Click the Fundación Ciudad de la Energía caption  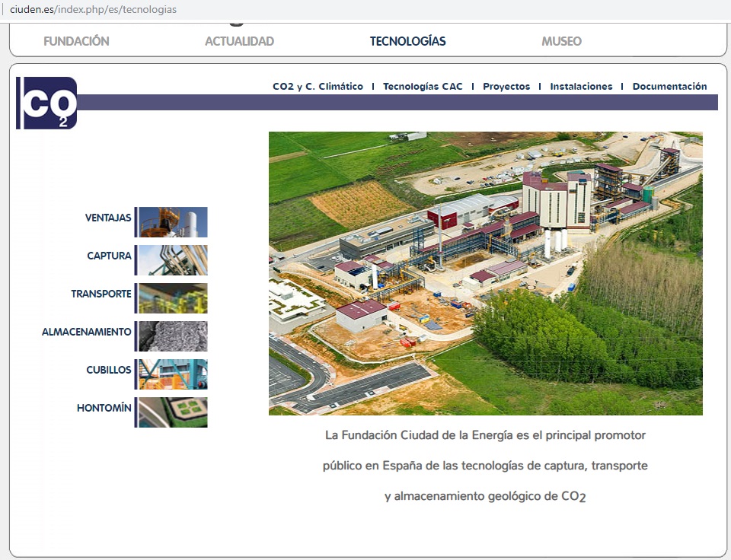[485, 466]
